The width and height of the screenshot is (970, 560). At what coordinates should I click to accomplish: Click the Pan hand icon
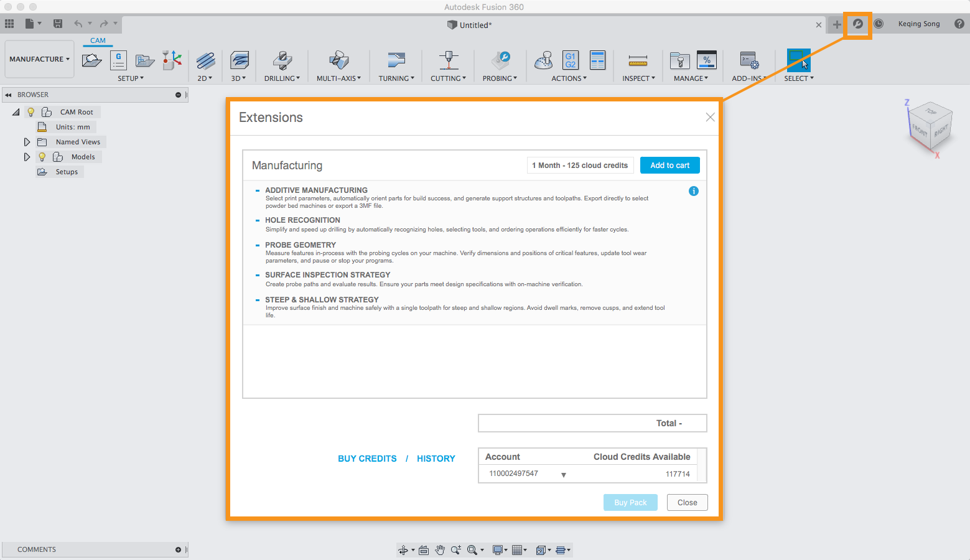440,550
